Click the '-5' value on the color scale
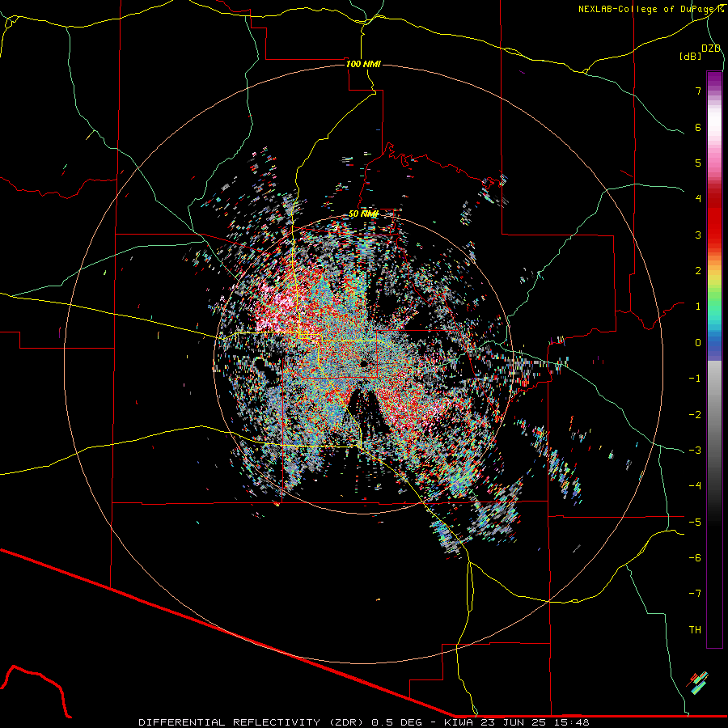 [695, 523]
